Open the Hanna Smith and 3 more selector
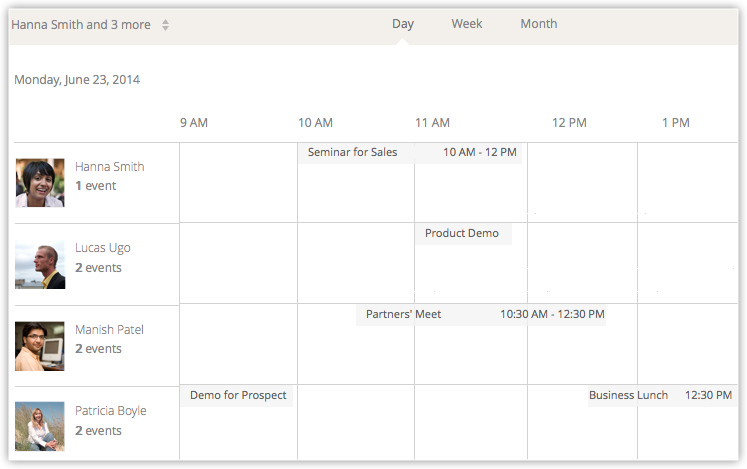The height and width of the screenshot is (469, 747). click(x=90, y=25)
